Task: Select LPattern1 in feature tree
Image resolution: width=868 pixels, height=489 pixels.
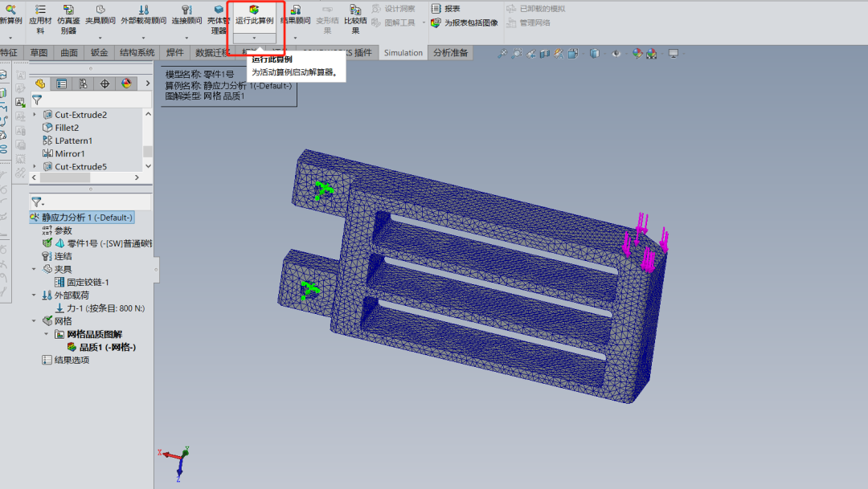Action: click(x=68, y=141)
